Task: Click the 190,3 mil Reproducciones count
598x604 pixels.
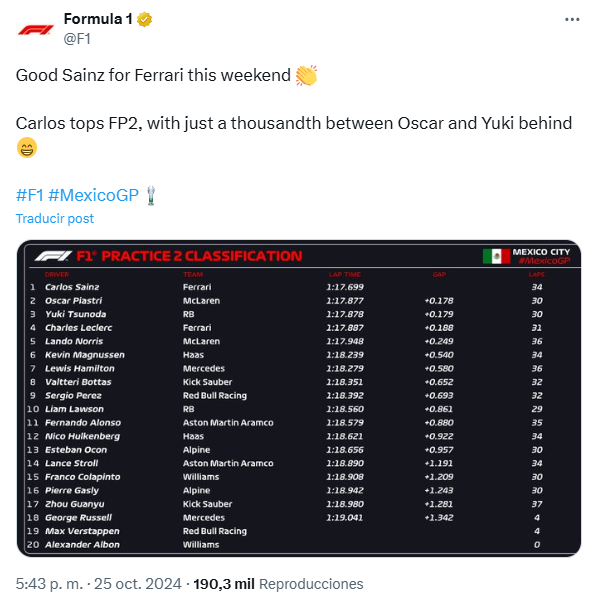Action: (x=278, y=584)
